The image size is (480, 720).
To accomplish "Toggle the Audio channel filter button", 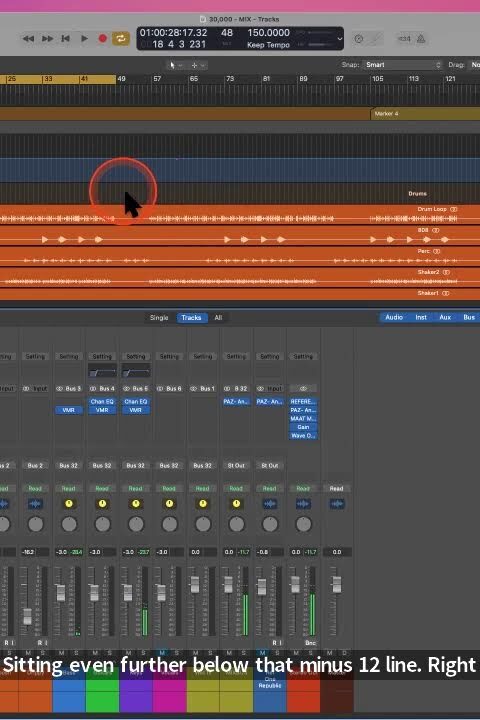I will tap(394, 317).
